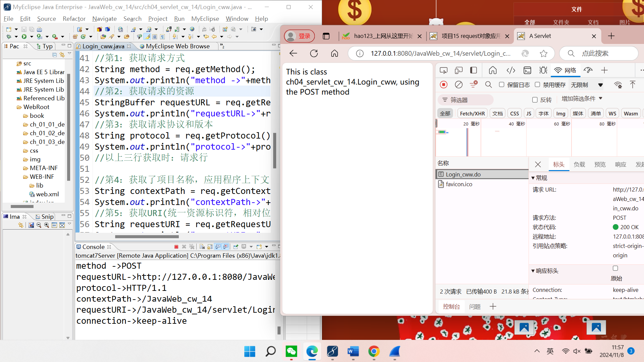Enable the 禁用缓存 disable cache checkbox
Viewport: 644px width, 362px height.
(537, 85)
